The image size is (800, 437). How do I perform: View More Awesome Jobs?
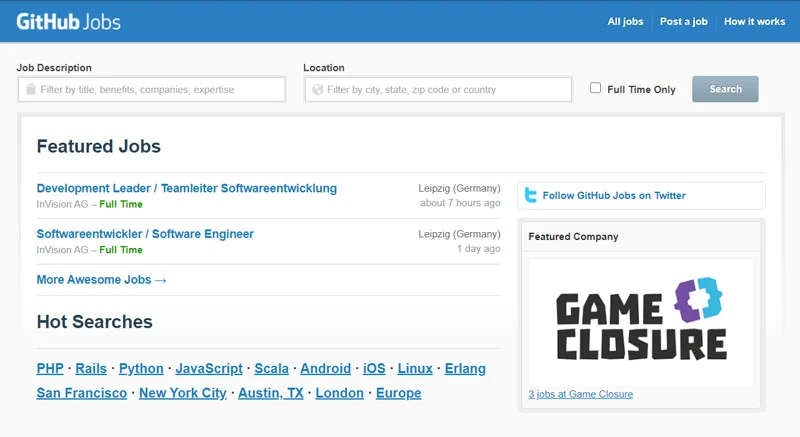(102, 280)
